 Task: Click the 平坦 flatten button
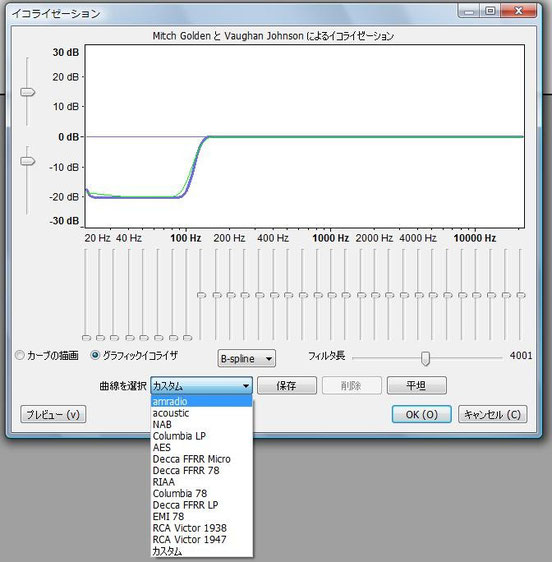pos(417,386)
